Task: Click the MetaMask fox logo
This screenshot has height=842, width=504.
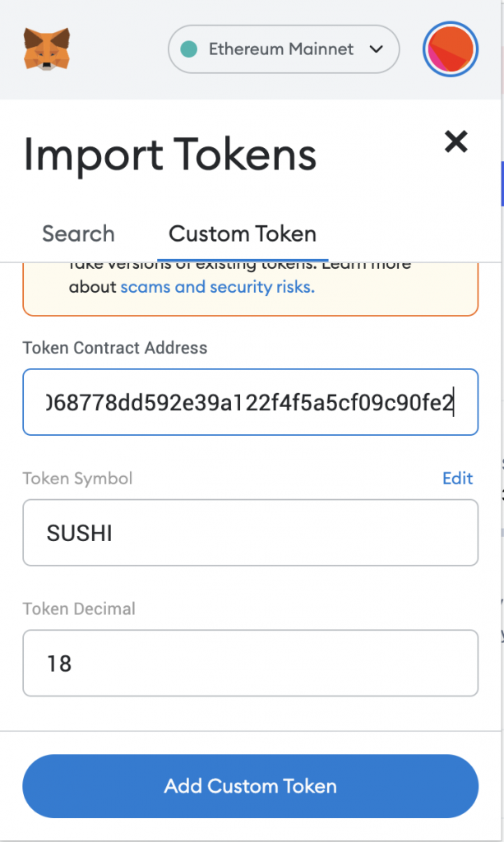Action: 46,49
